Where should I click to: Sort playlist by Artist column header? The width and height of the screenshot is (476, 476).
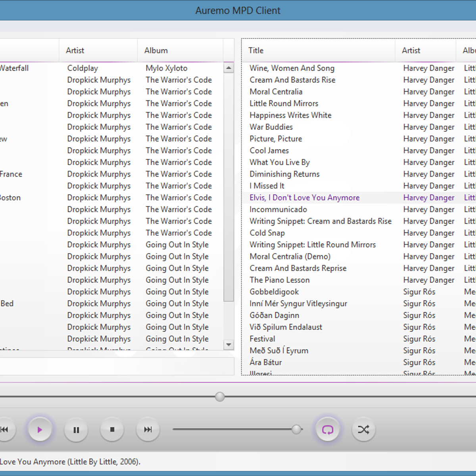426,50
